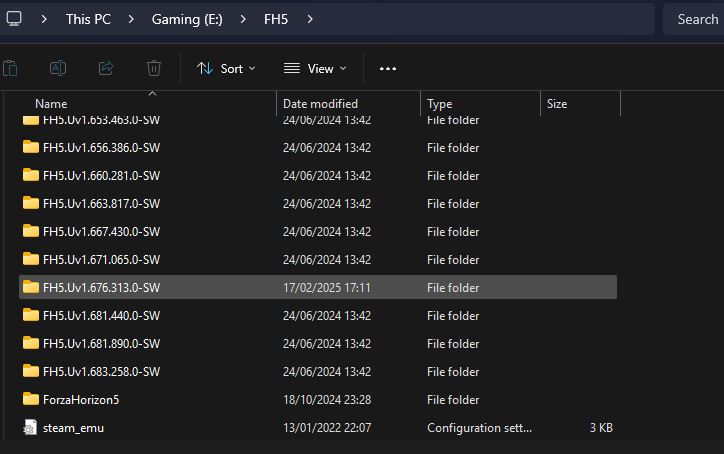Screen dimensions: 724x454
Task: Click the Paste clipboard icon
Action: [10, 68]
